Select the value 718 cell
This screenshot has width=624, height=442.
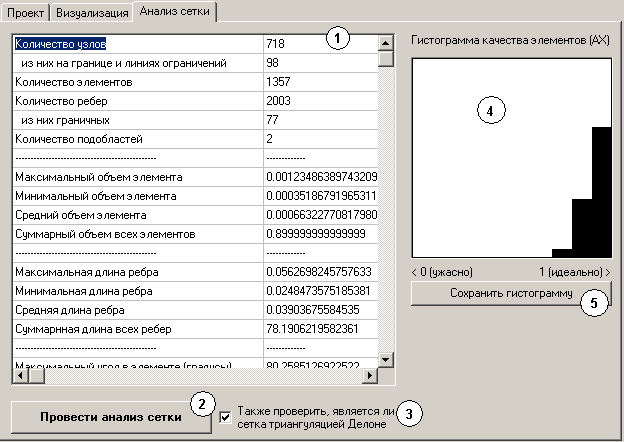click(320, 44)
